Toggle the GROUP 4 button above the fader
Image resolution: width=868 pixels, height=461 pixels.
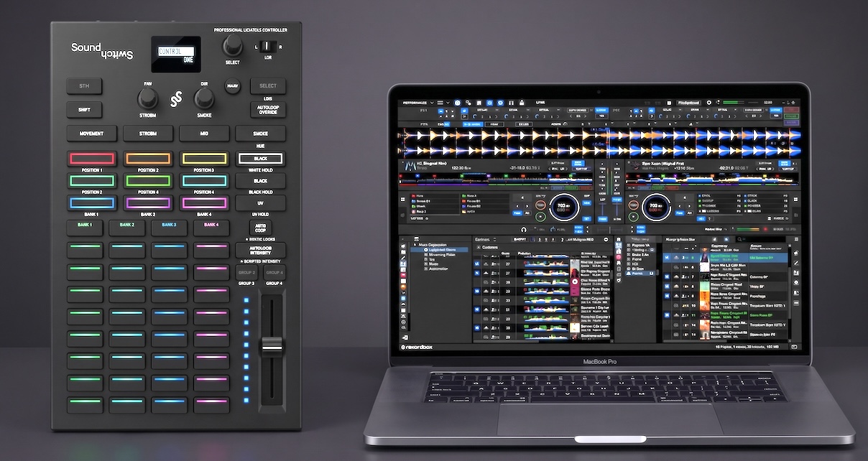(x=274, y=274)
